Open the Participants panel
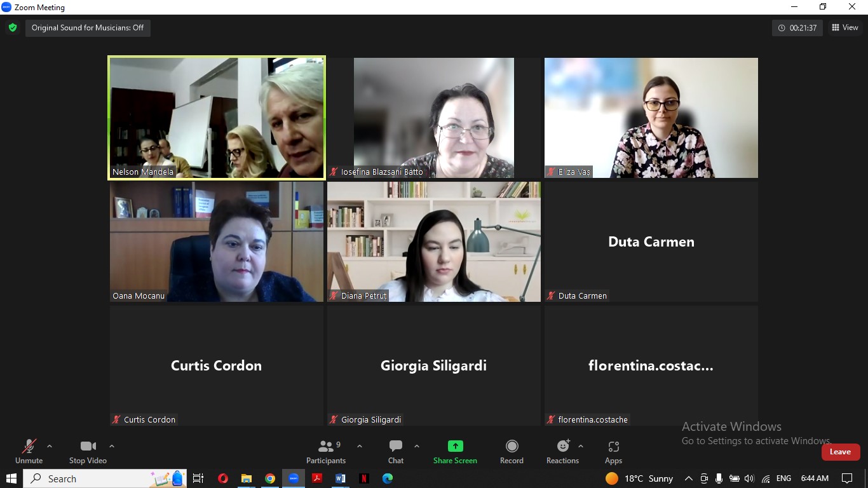 pyautogui.click(x=326, y=452)
